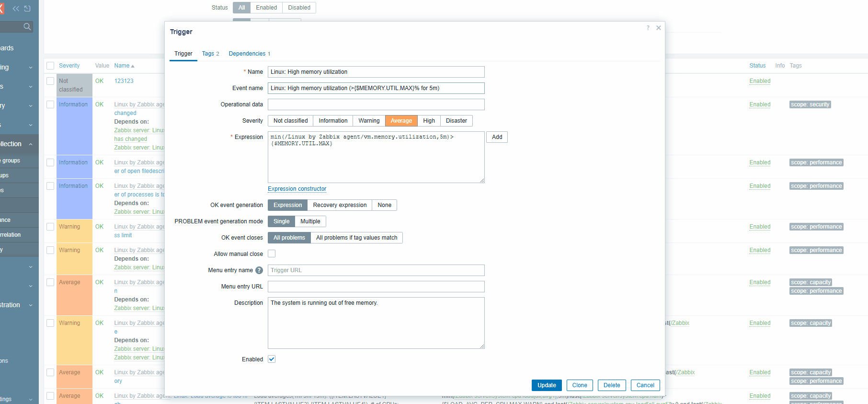Screen dimensions: 868x404
Task: Select the highlighted Average severity option
Action: (401, 121)
